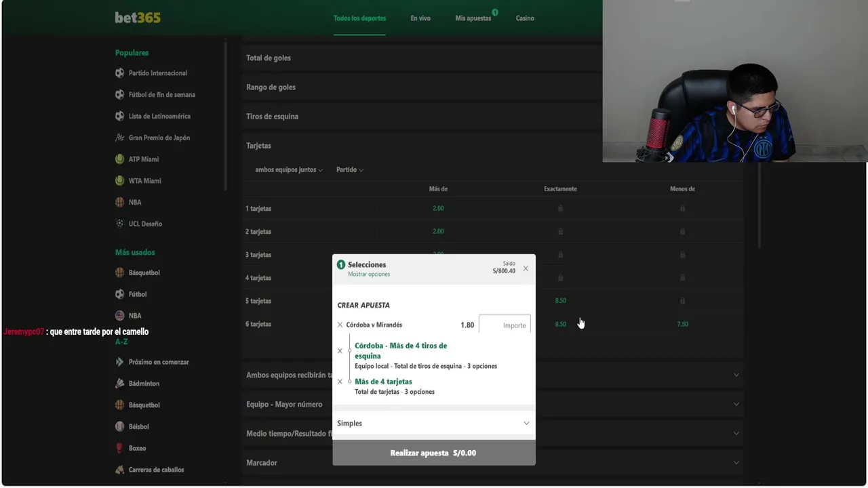Go to Casino tab
Viewport: 868px width, 488px height.
[525, 18]
